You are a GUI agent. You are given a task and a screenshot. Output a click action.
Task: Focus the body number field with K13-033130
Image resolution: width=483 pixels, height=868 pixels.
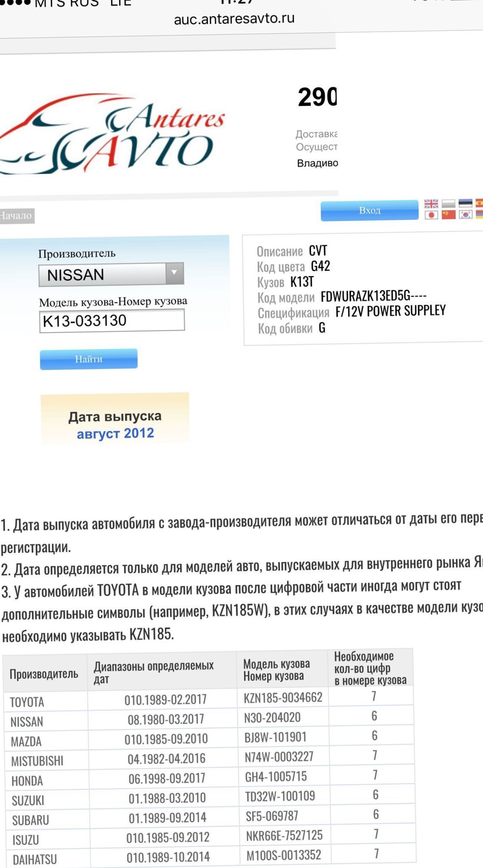point(112,321)
